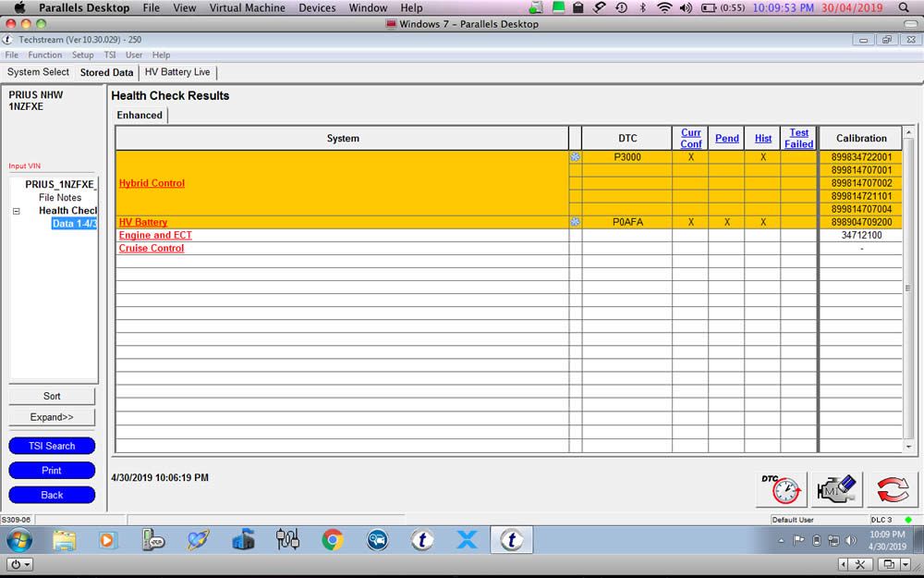Open freeze frame data for P0AFA
This screenshot has width=924, height=578.
click(x=575, y=222)
